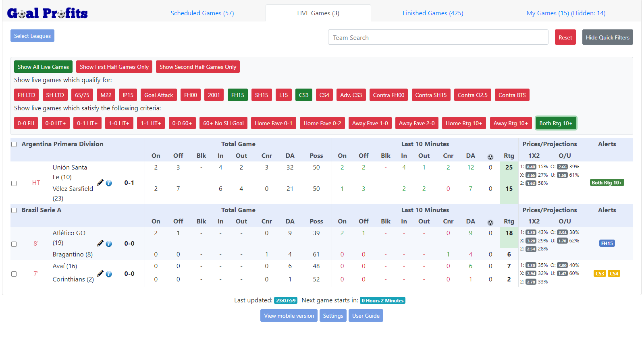Toggle the 0-0 HT+ criteria filter

coord(56,123)
